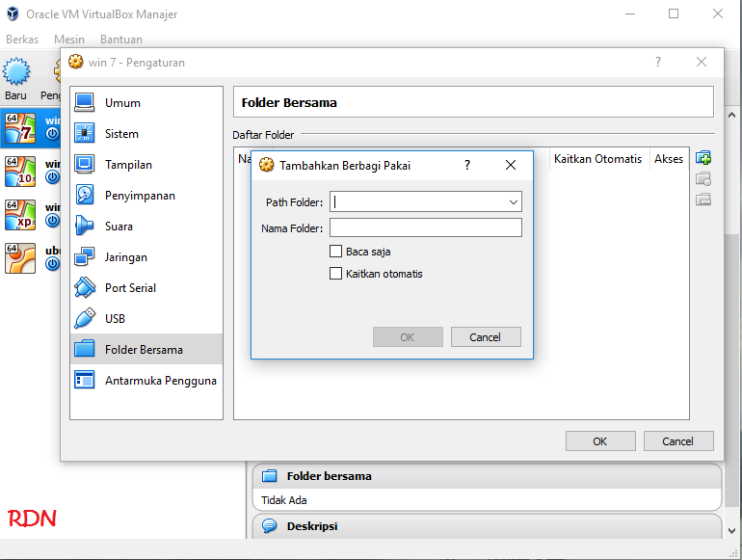The height and width of the screenshot is (560, 742).
Task: Open the Suara audio settings
Action: click(x=146, y=226)
